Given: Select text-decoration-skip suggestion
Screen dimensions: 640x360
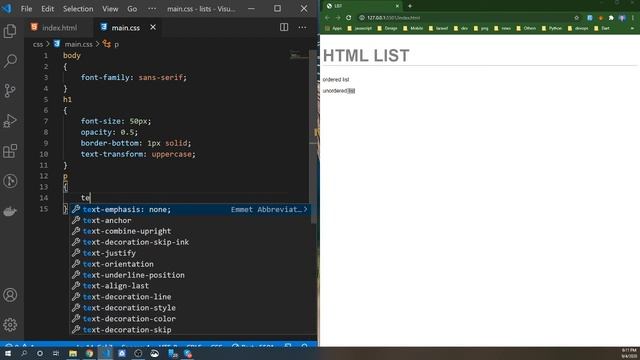Looking at the screenshot, I should click(190, 330).
